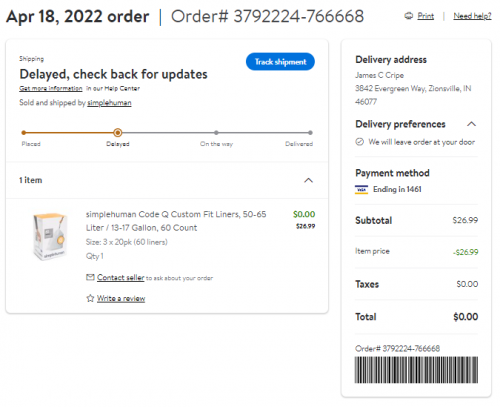This screenshot has height=407, width=500.
Task: Click the Delivered progress dot
Action: pos(310,133)
